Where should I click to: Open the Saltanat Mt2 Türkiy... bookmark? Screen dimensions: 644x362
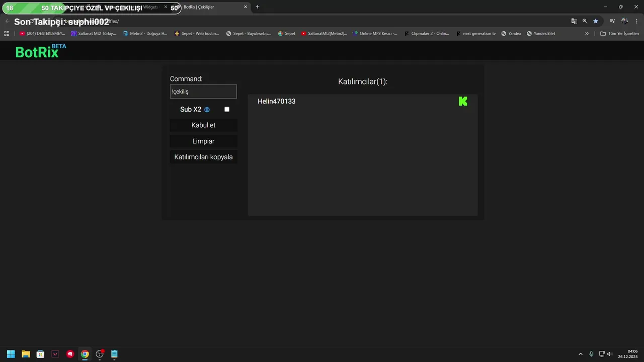click(94, 34)
